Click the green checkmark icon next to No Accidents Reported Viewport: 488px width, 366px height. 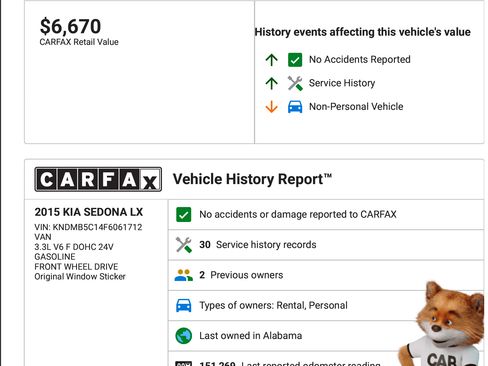(295, 60)
